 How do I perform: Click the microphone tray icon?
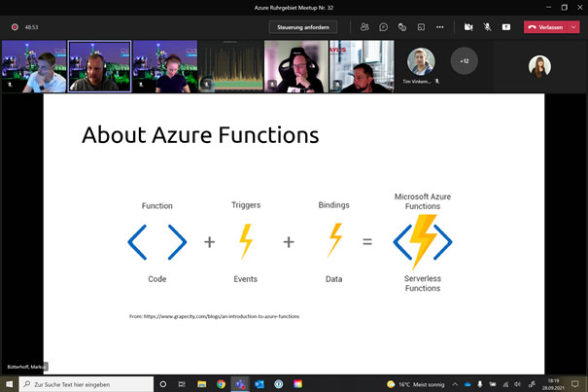pos(480,384)
